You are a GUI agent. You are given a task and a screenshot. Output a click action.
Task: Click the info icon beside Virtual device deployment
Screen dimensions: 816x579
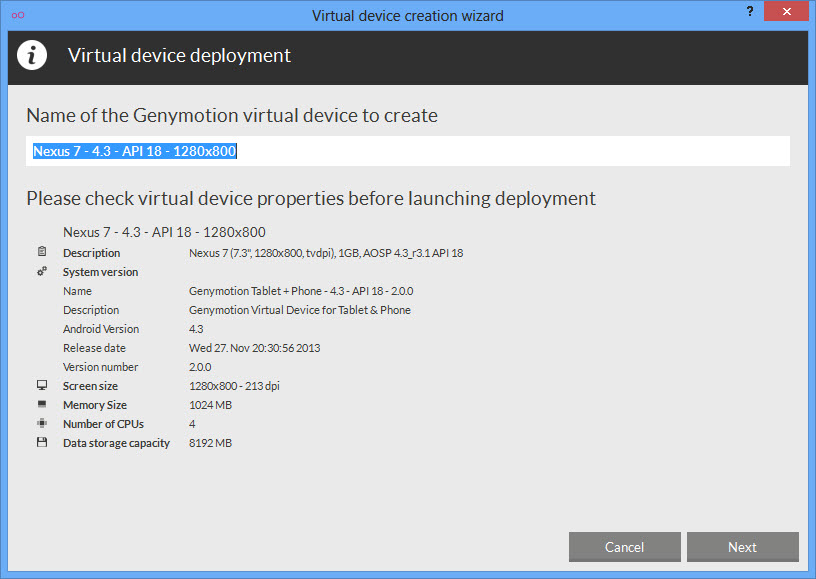(x=32, y=55)
